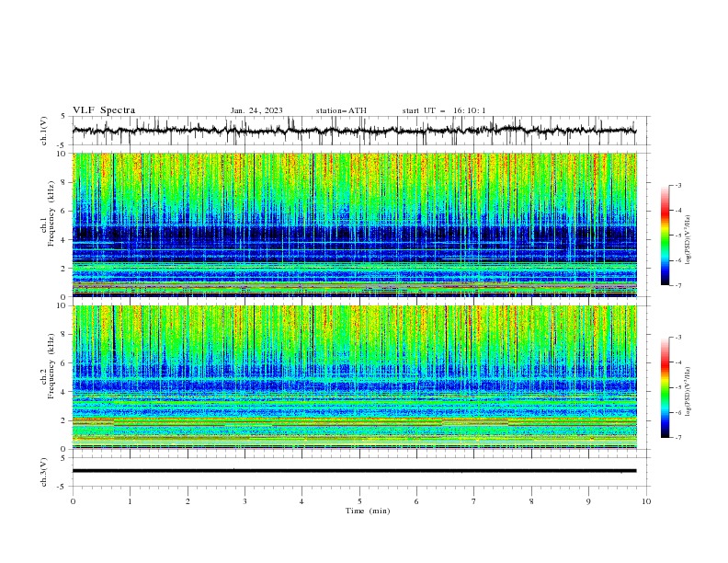Click the "ch.3(V)" waveform axis label
Viewport: 728px width, 563px height.
(43, 472)
